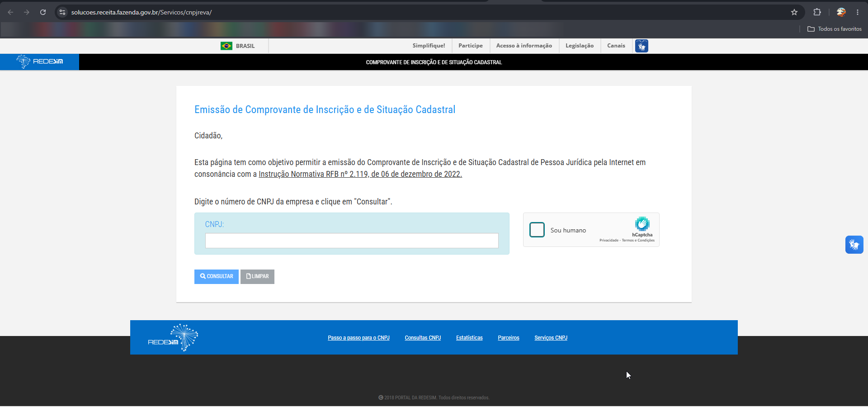Open the Participe menu item

pyautogui.click(x=471, y=46)
